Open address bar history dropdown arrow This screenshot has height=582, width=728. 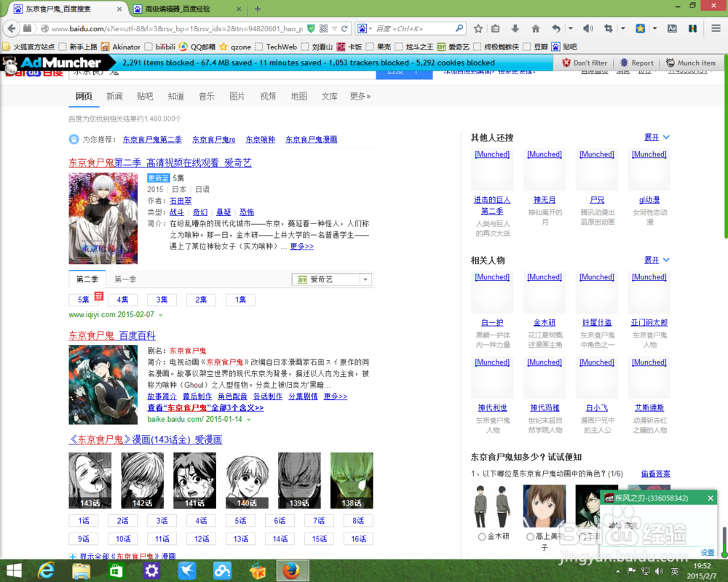[334, 28]
